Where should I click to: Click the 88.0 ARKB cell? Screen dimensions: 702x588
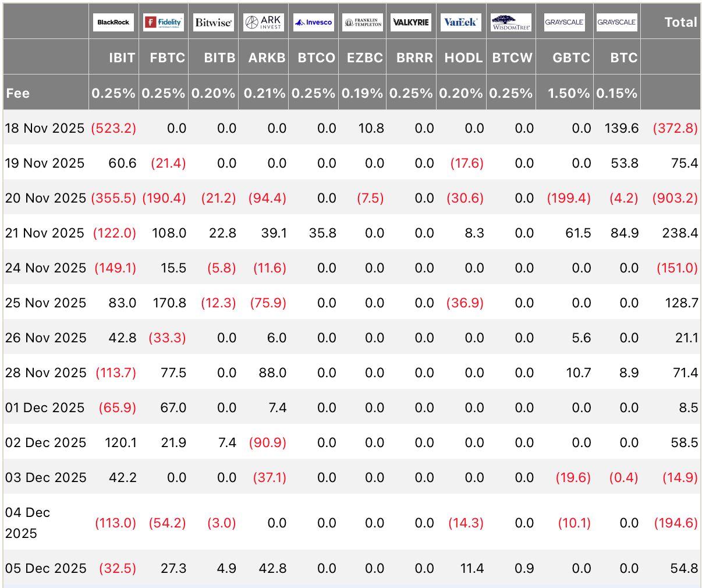click(x=272, y=373)
